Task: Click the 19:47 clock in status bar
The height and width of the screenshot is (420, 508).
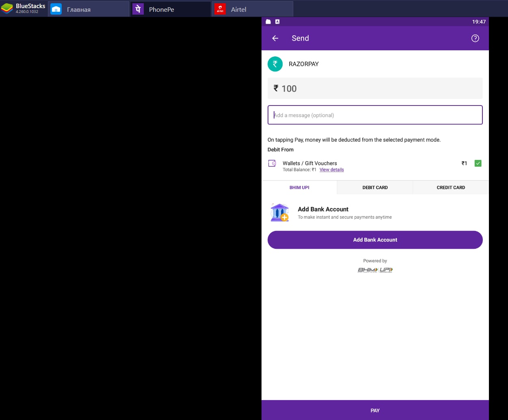Action: tap(479, 22)
